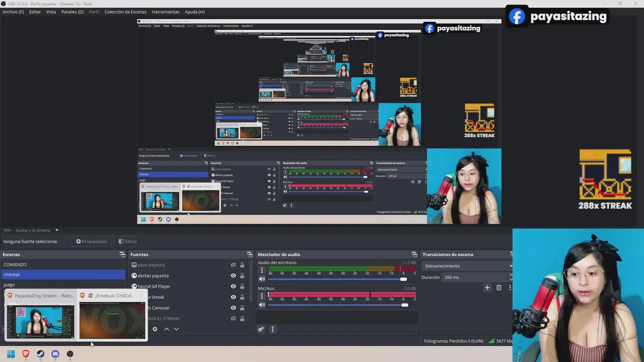Hide the Streak source

233,297
